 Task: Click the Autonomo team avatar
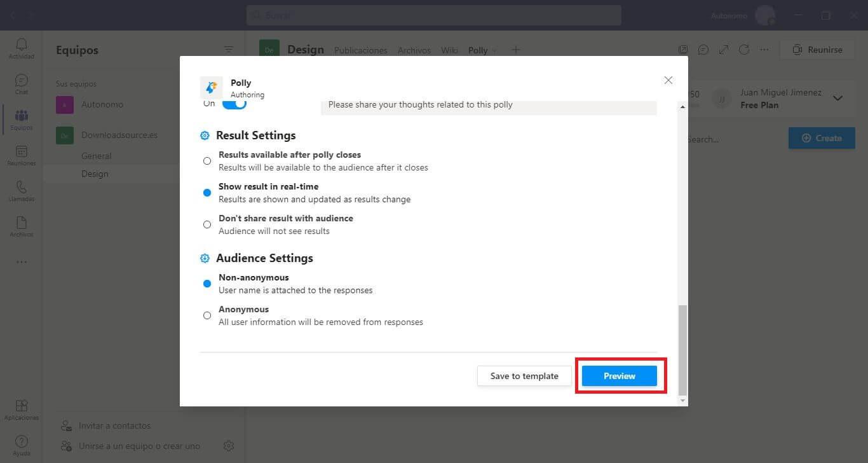coord(65,104)
